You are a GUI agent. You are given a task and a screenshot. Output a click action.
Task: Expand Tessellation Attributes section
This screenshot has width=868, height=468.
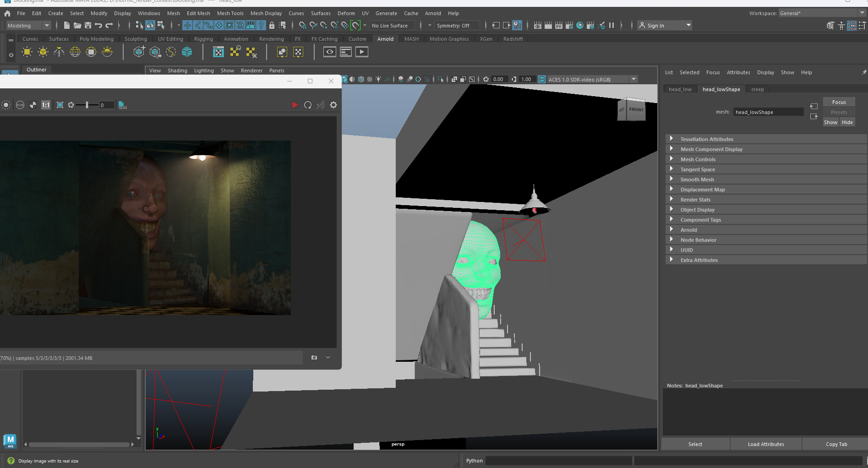pyautogui.click(x=766, y=139)
